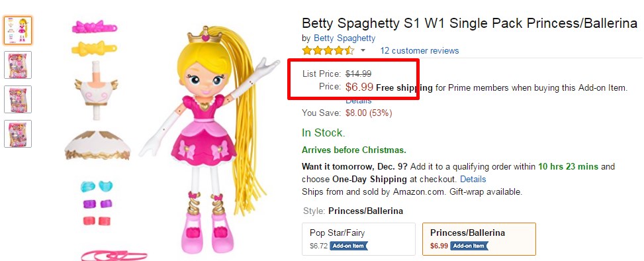Choose the Pop Star/Fairy style option
644x261 pixels.
pyautogui.click(x=359, y=239)
